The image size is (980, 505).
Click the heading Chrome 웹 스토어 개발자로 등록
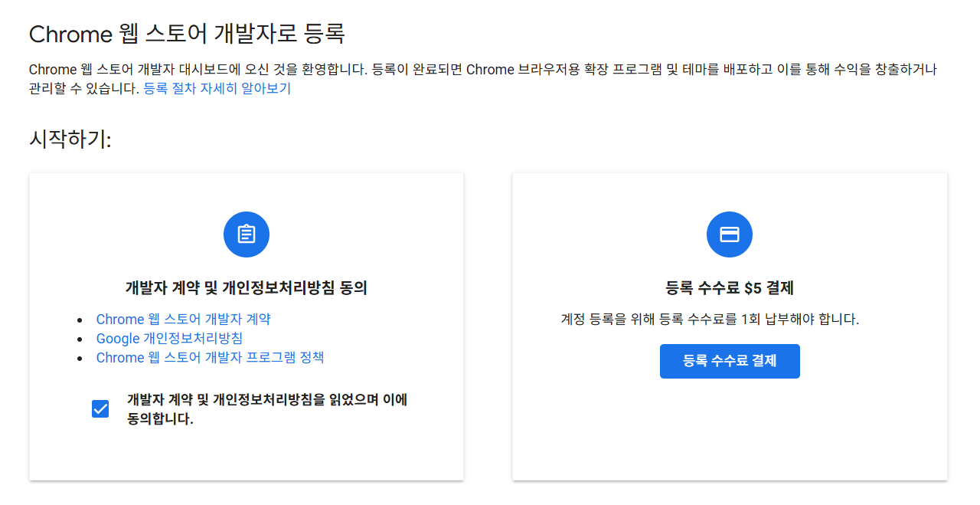click(x=187, y=34)
